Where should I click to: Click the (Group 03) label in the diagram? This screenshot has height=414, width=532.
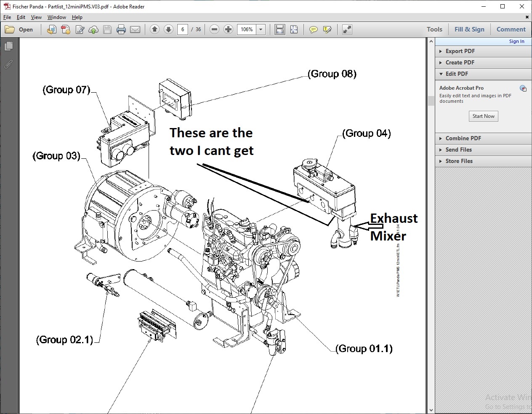pyautogui.click(x=56, y=156)
